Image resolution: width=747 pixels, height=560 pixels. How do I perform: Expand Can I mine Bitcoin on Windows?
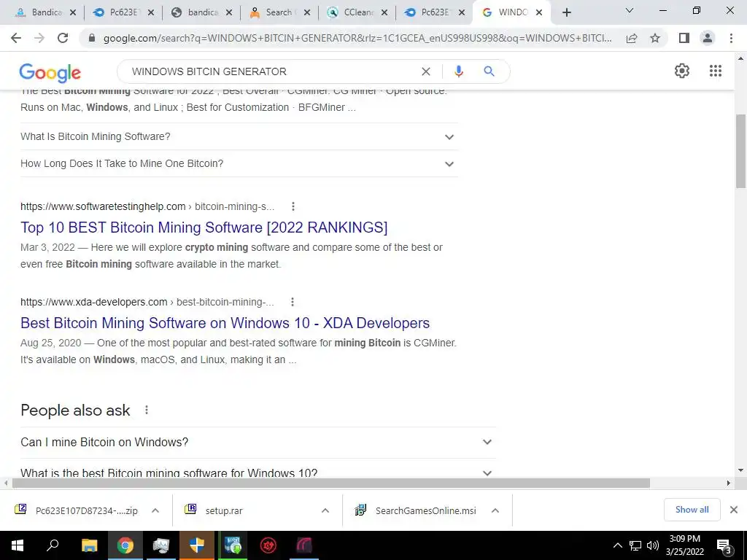click(x=258, y=443)
